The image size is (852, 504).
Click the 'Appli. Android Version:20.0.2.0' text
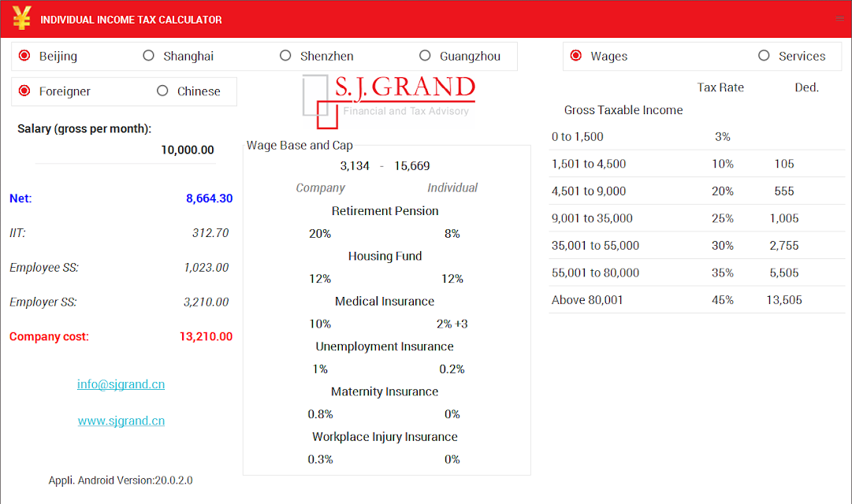coord(121,480)
